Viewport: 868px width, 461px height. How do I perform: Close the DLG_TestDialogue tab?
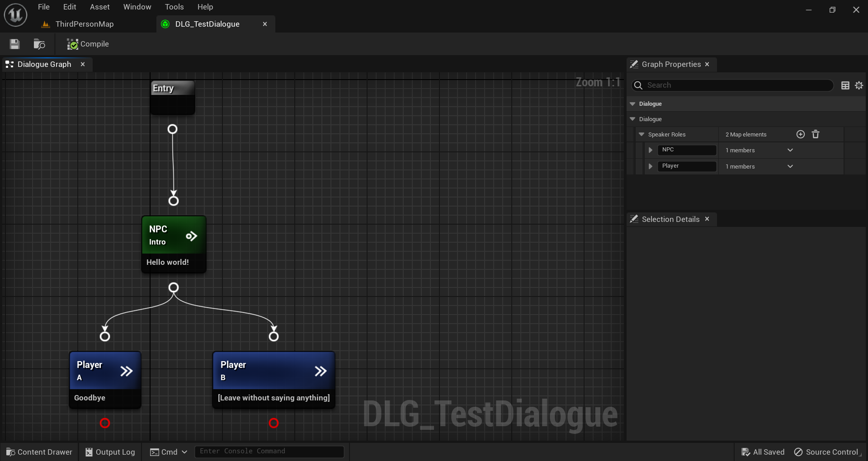pyautogui.click(x=265, y=24)
